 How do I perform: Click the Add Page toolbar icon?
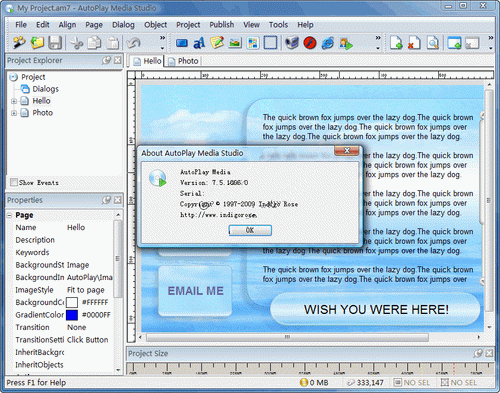point(396,43)
